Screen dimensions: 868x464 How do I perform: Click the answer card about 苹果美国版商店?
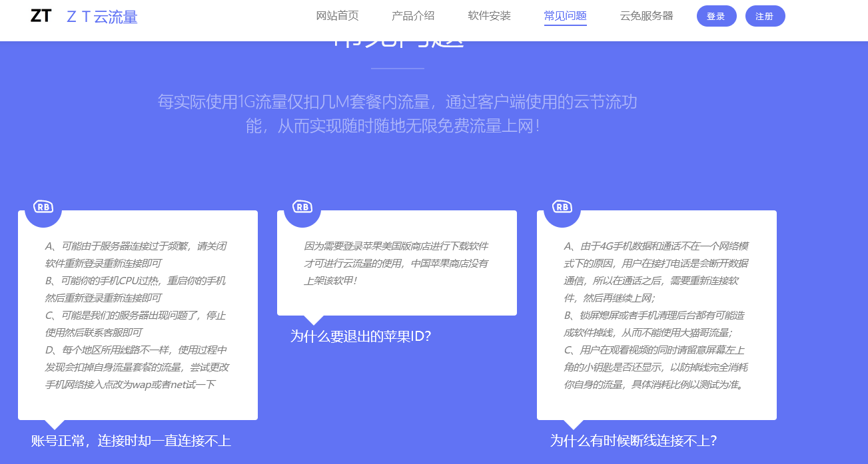pos(397,263)
